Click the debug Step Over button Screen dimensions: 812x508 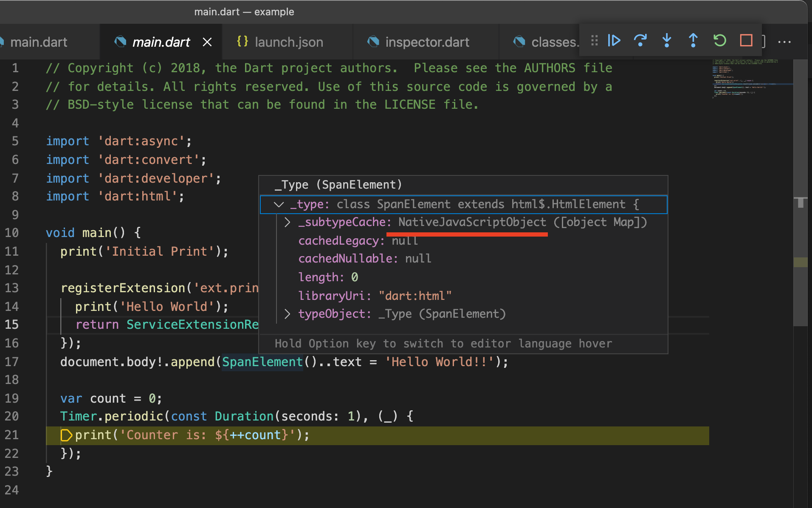pyautogui.click(x=640, y=41)
